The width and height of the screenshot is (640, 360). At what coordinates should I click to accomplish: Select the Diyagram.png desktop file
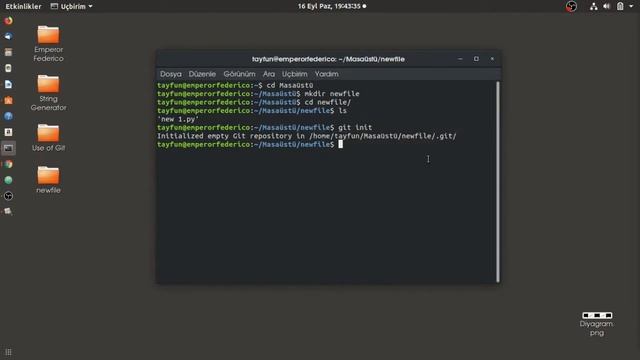[597, 324]
